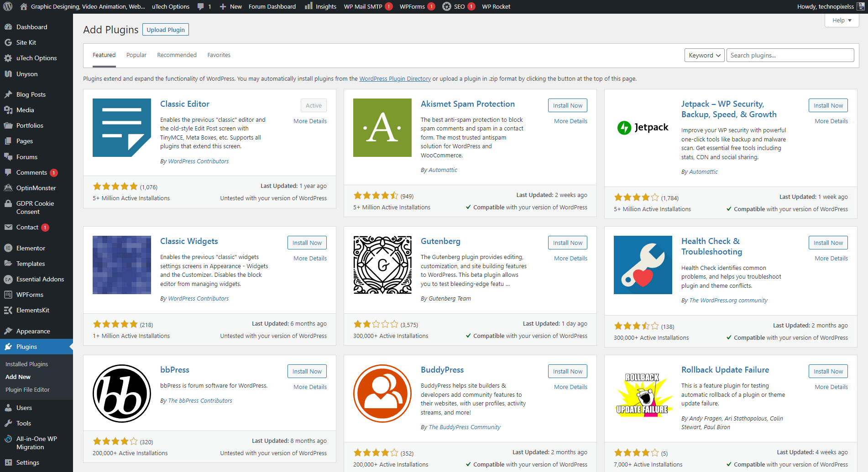
Task: Click the Forums sidebar icon
Action: click(8, 157)
